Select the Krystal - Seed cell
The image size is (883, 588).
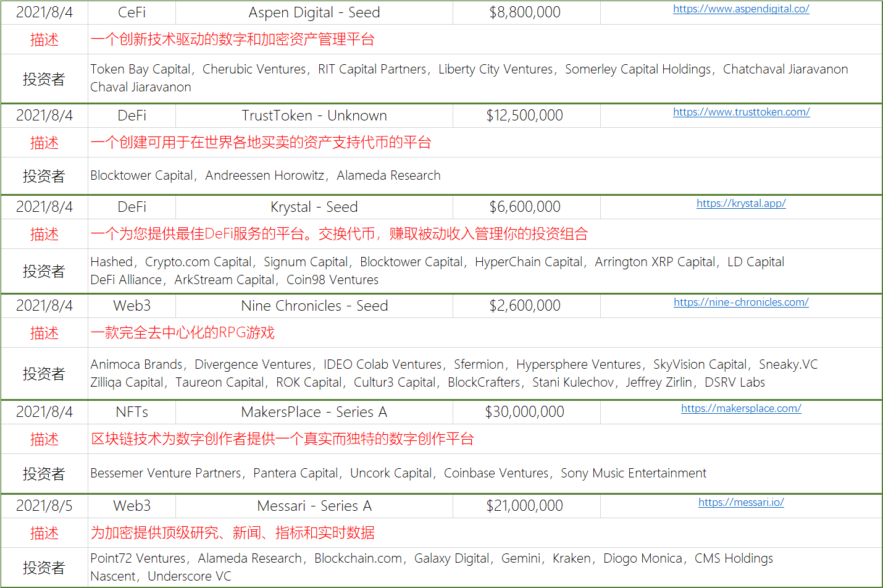[314, 207]
